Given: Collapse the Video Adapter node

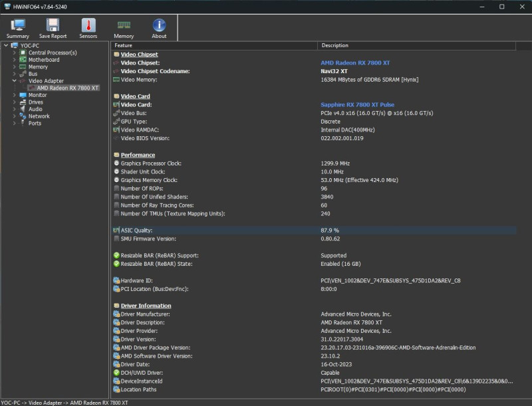Looking at the screenshot, I should 14,80.
